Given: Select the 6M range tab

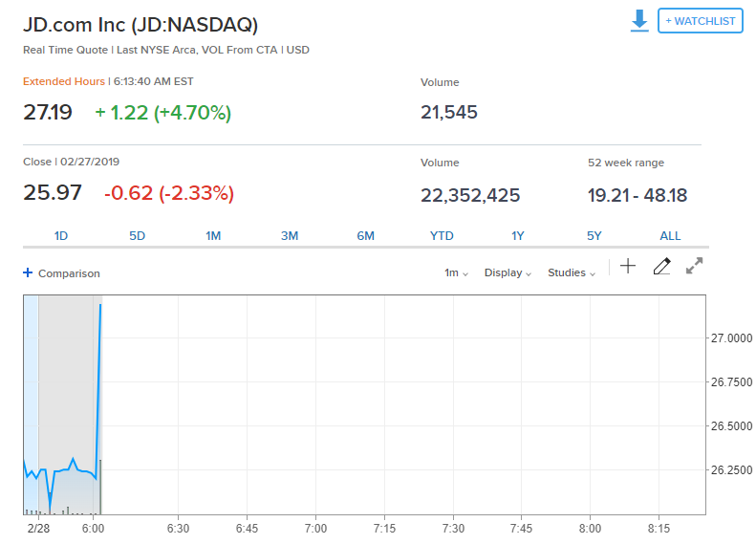Looking at the screenshot, I should [365, 236].
